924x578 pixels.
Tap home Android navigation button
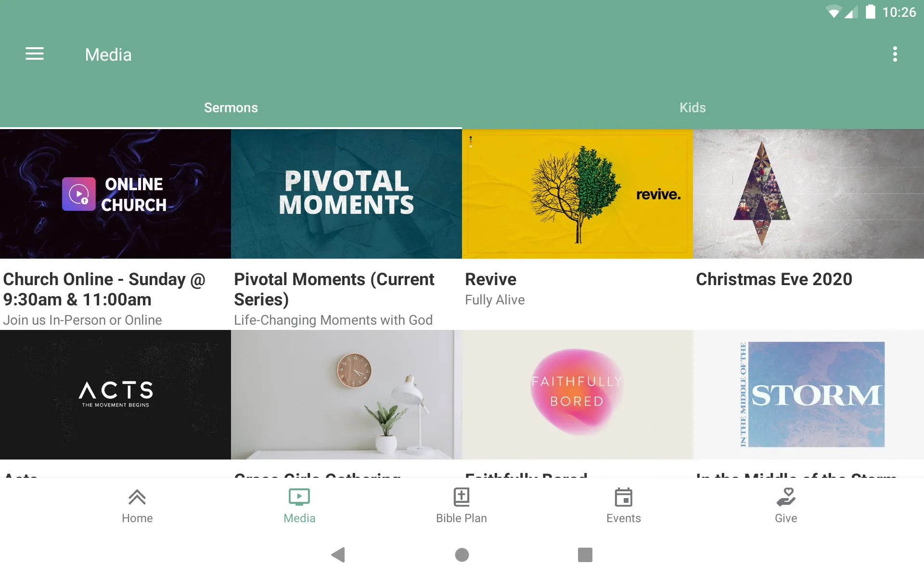462,555
